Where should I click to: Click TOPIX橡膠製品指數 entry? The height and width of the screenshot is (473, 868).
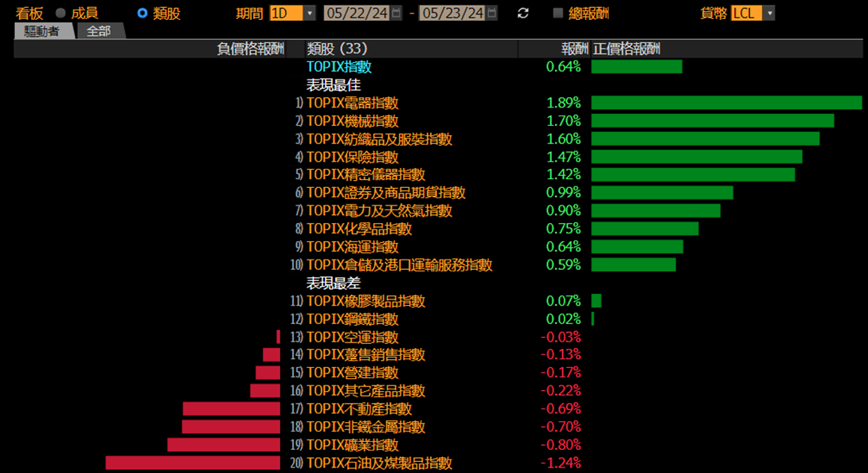point(366,301)
